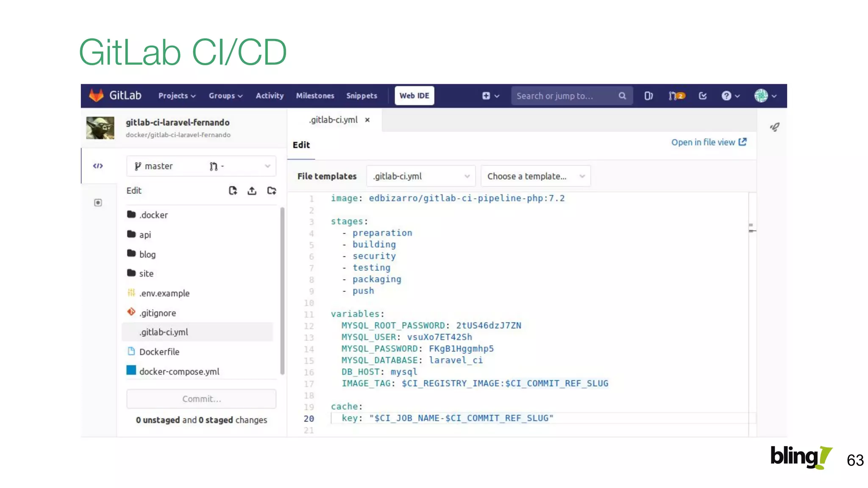868x488 pixels.
Task: Click the Yoda project avatar
Action: (100, 128)
